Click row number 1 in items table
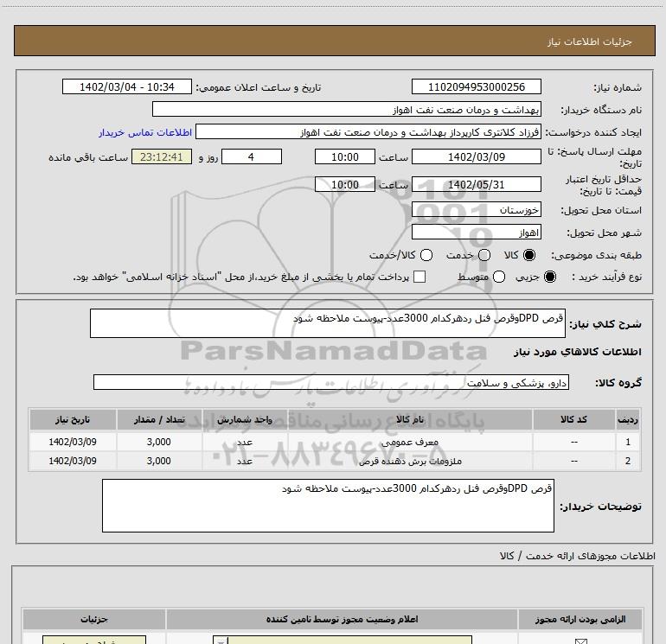Viewport: 666px width, 644px height. pos(628,442)
